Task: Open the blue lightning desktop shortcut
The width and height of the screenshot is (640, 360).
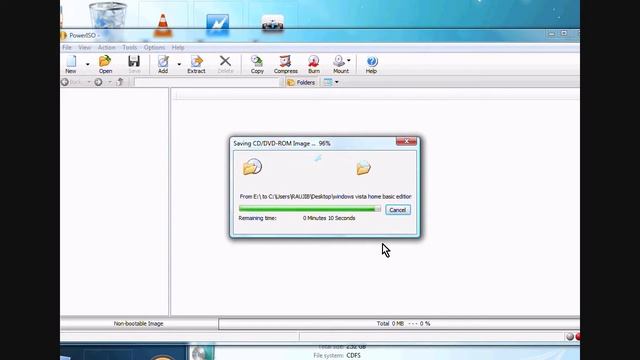Action: click(x=218, y=25)
